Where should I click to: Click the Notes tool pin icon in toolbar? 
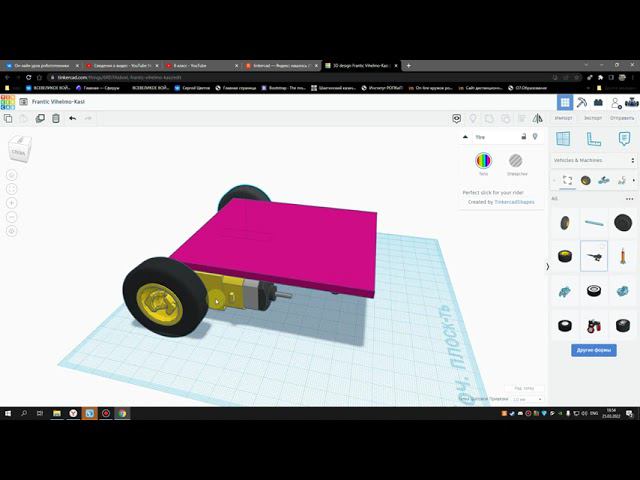tap(473, 118)
